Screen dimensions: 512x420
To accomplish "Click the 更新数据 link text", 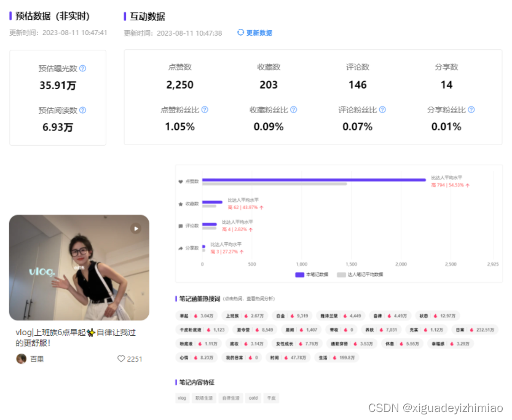I will 259,33.
